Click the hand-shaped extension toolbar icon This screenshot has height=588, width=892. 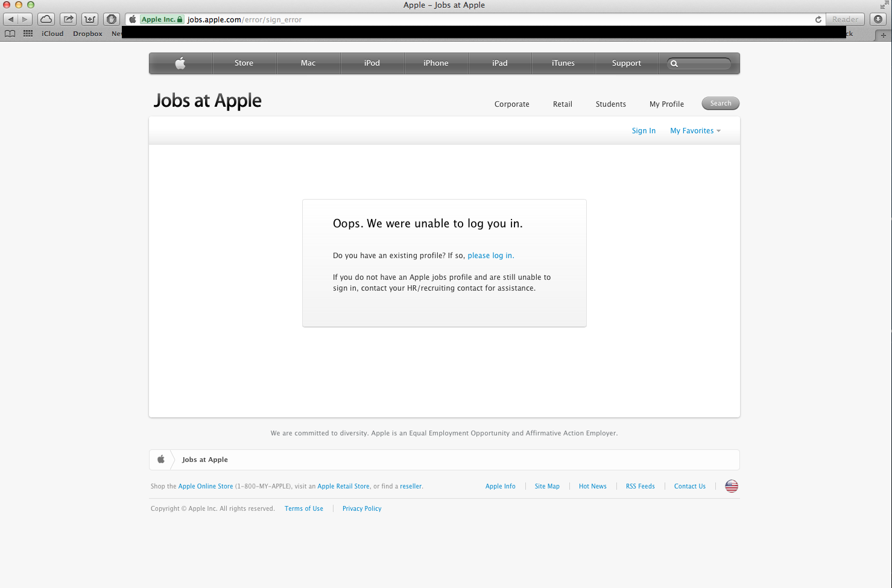(x=112, y=19)
